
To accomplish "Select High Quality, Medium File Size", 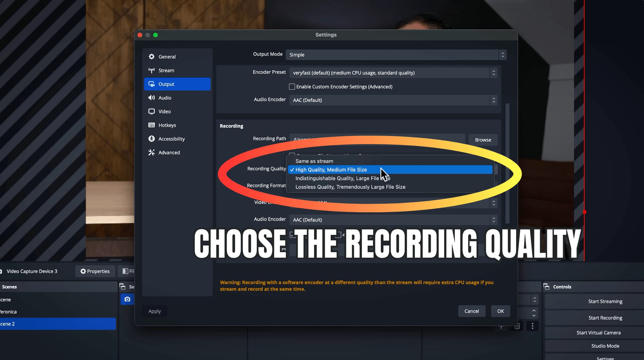I will [x=390, y=170].
